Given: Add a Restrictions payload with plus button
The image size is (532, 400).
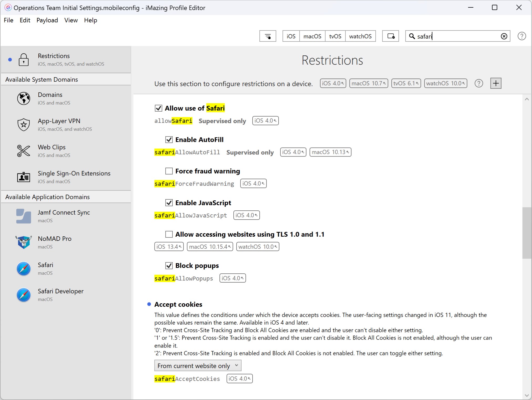Looking at the screenshot, I should tap(496, 84).
